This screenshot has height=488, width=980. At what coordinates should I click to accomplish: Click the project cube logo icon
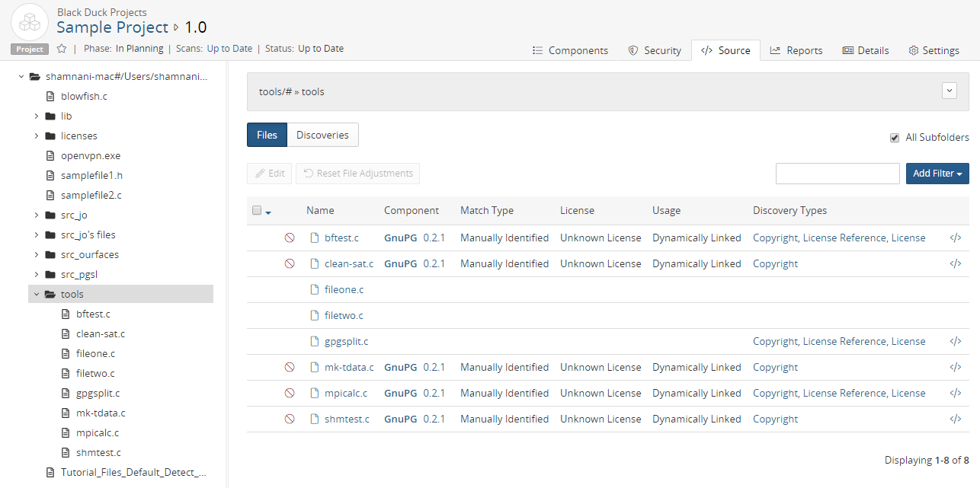pyautogui.click(x=30, y=23)
